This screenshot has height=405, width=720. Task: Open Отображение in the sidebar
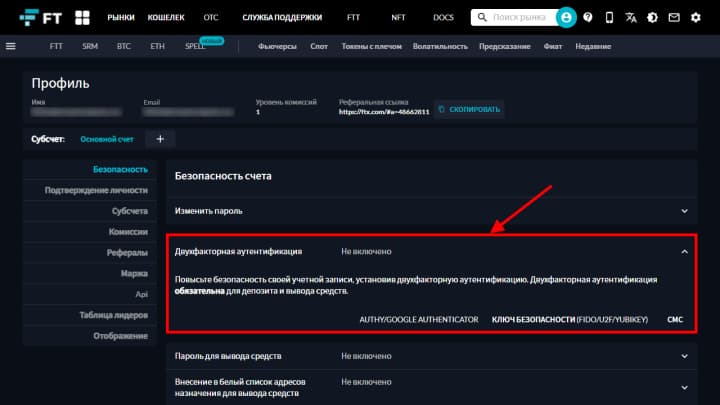(120, 336)
